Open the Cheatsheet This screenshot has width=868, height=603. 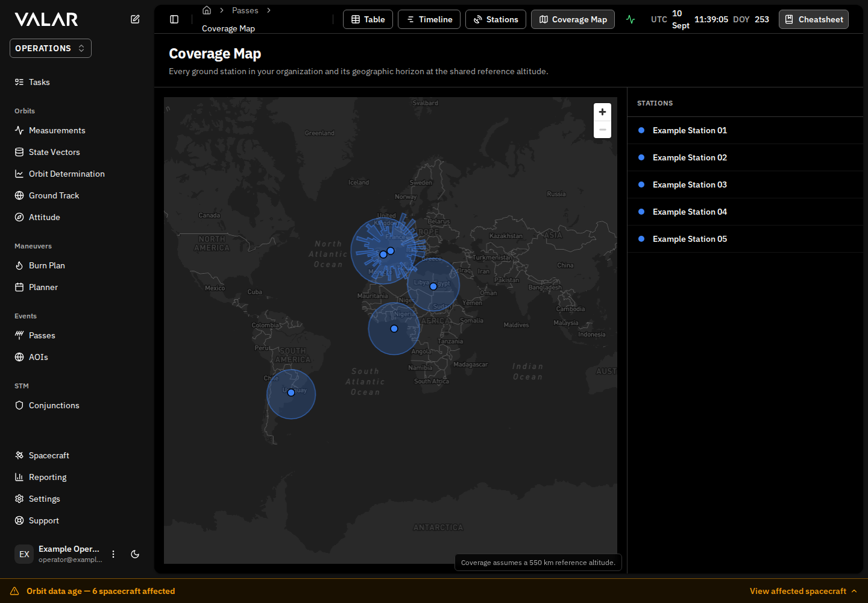814,19
